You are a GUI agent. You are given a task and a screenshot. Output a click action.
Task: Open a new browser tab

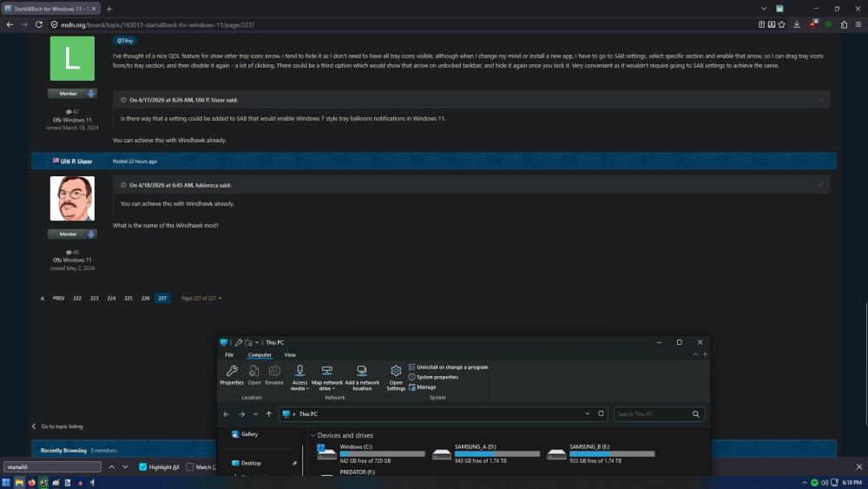(109, 9)
